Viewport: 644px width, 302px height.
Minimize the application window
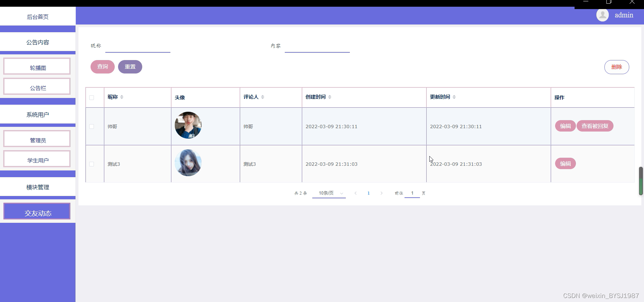(x=586, y=2)
